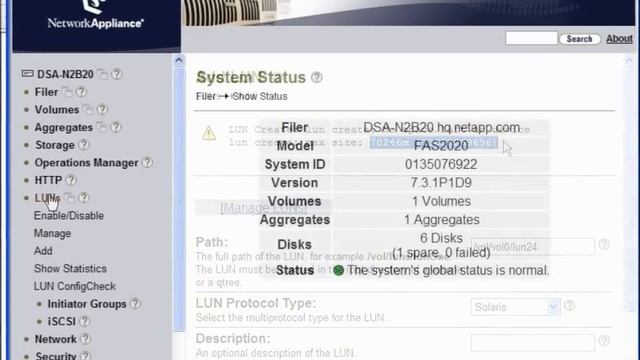640x360 pixels.
Task: Open help icon beside System Status heading
Action: pyautogui.click(x=317, y=77)
